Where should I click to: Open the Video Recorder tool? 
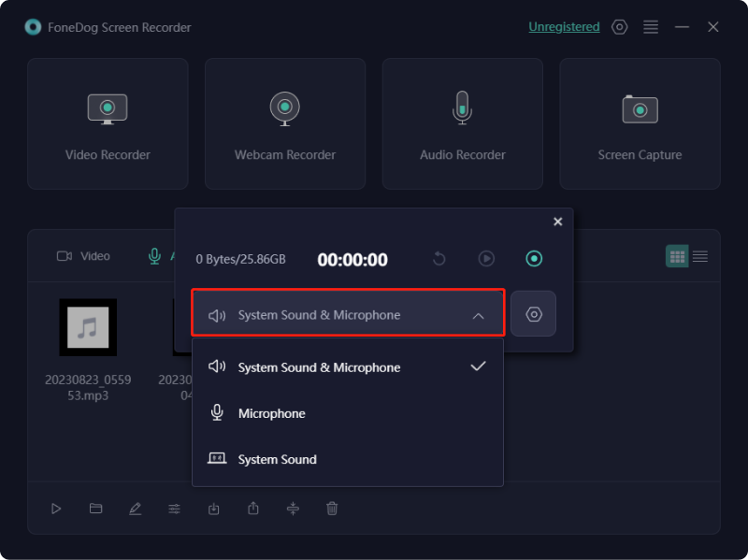pos(107,122)
